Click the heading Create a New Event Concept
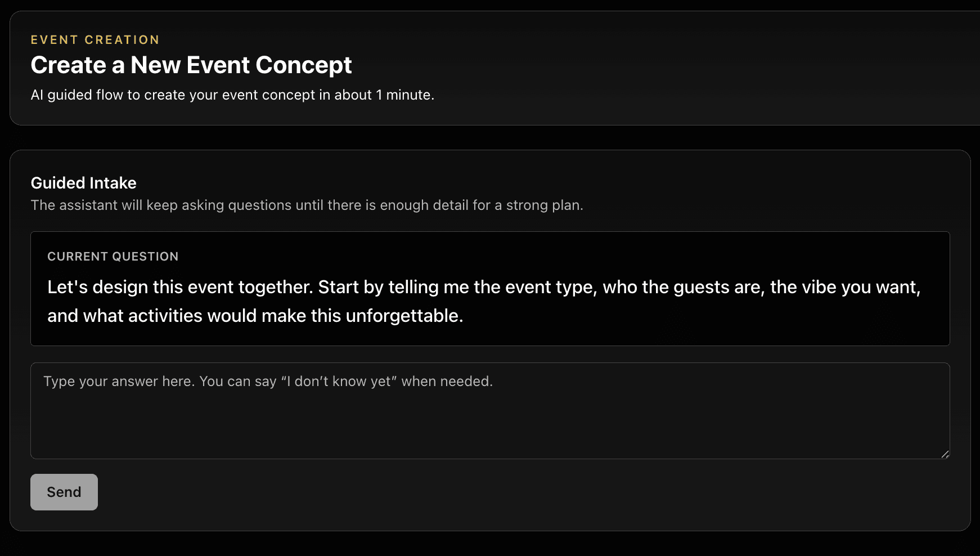The height and width of the screenshot is (556, 980). pos(191,65)
